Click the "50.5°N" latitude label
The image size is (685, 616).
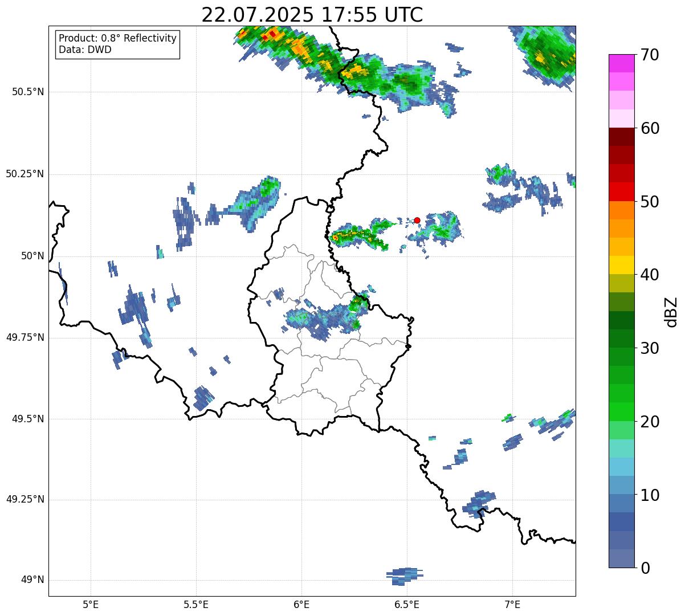click(28, 92)
